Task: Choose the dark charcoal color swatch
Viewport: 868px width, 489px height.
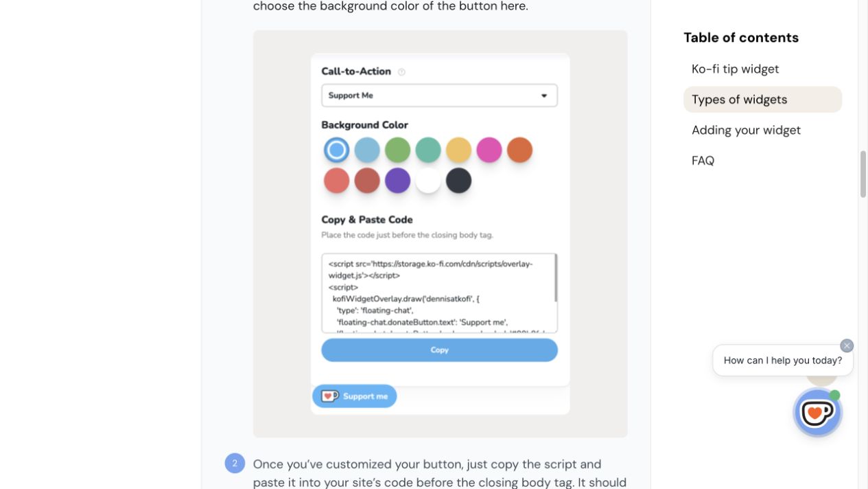Action: point(458,181)
